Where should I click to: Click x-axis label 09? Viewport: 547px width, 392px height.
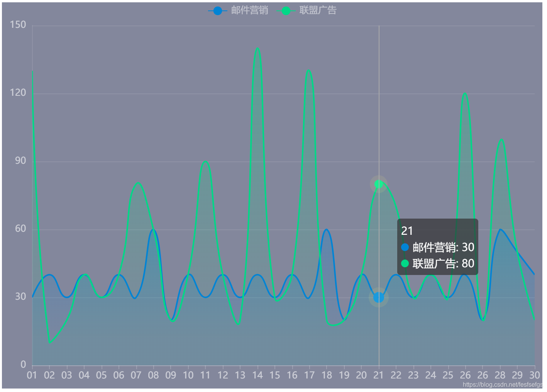(x=171, y=375)
